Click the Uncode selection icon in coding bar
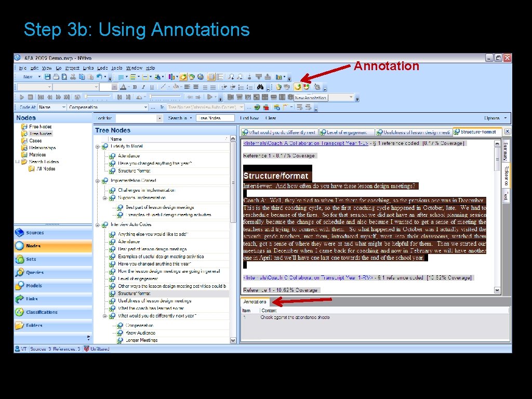Screen dimensions: 532x399 click(266, 107)
